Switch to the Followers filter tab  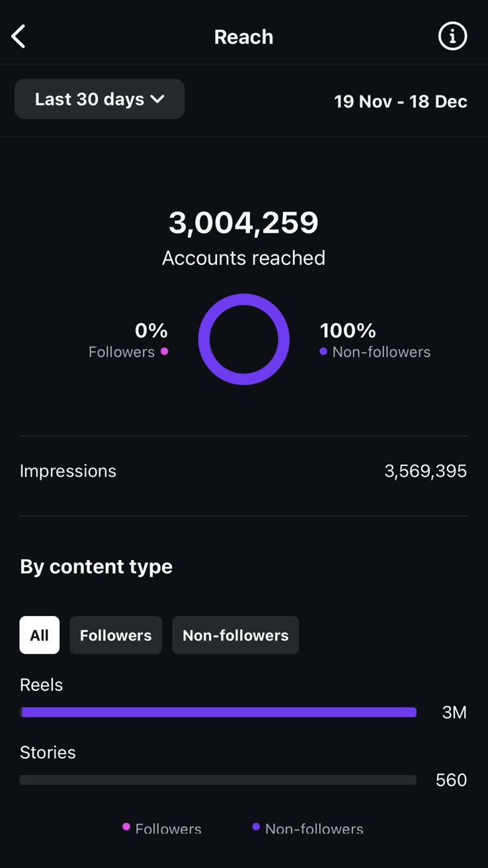pos(116,635)
